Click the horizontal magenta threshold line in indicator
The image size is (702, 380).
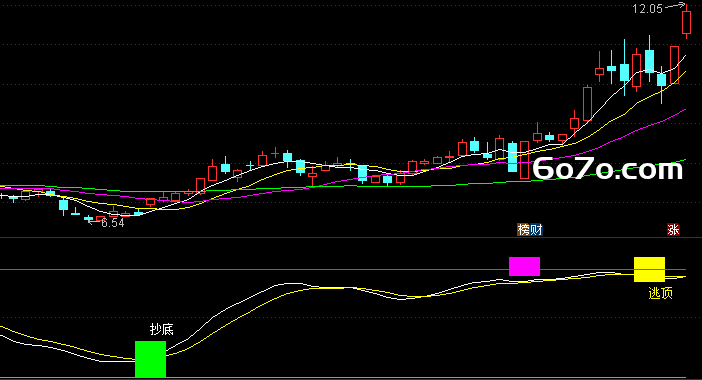tap(342, 269)
